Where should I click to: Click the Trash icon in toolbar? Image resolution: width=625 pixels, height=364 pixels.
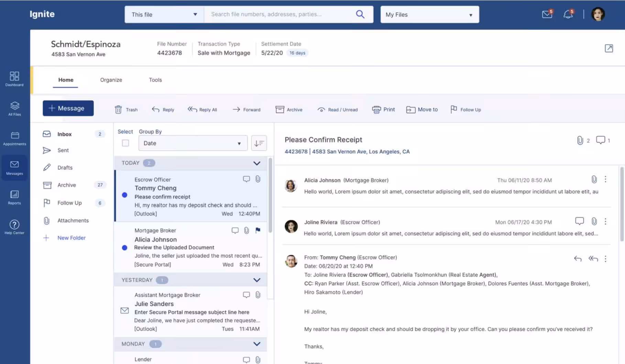pos(118,110)
